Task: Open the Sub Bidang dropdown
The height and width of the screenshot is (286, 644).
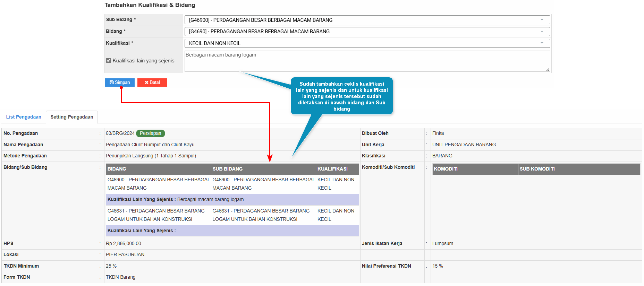Action: click(367, 20)
